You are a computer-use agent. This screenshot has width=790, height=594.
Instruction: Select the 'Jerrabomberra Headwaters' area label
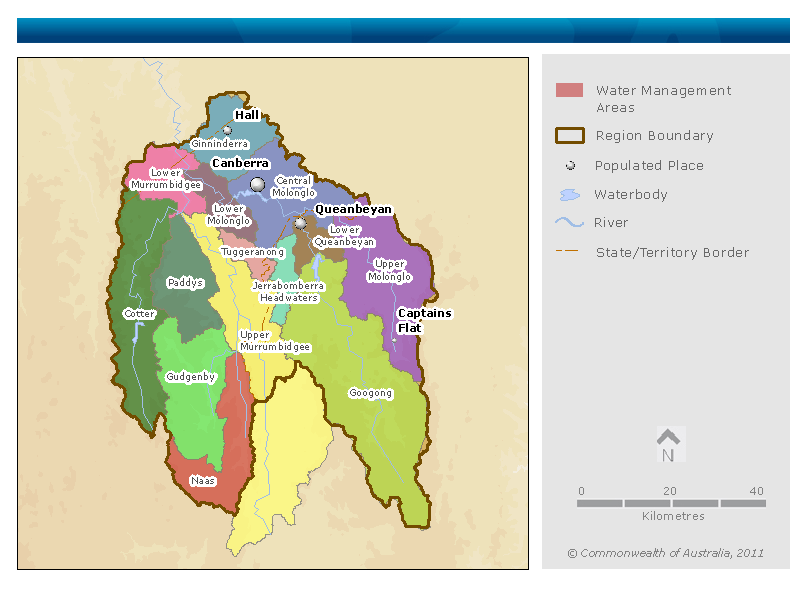[288, 292]
